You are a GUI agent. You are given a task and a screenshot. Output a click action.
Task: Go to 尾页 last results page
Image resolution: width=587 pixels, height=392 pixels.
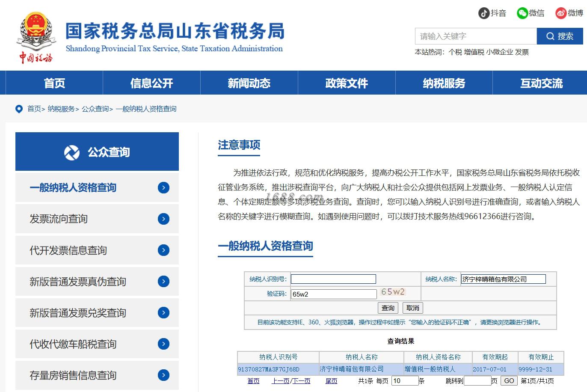click(x=331, y=381)
